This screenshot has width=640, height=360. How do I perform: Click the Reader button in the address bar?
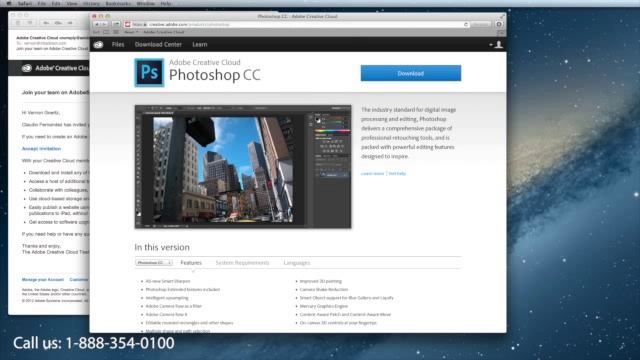(x=480, y=24)
